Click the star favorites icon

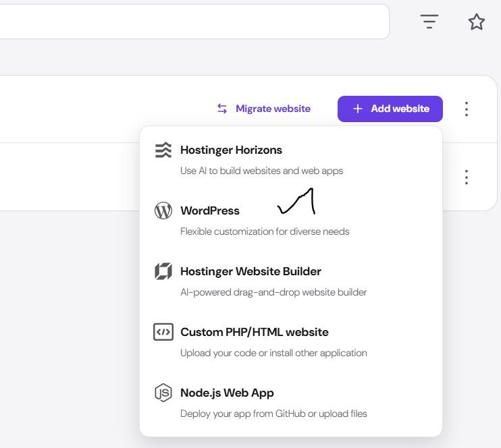(x=477, y=22)
